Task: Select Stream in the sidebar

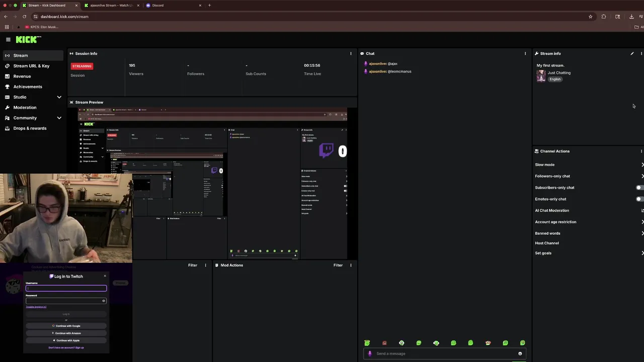Action: click(x=32, y=55)
